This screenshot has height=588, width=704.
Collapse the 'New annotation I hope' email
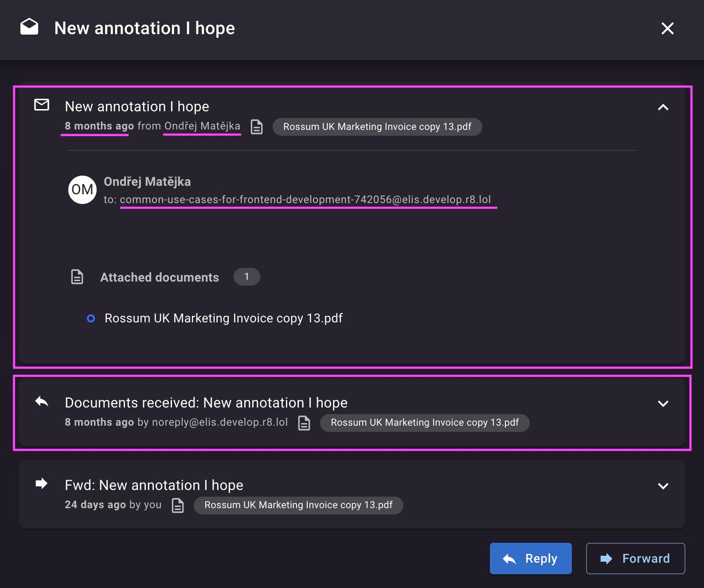click(663, 107)
